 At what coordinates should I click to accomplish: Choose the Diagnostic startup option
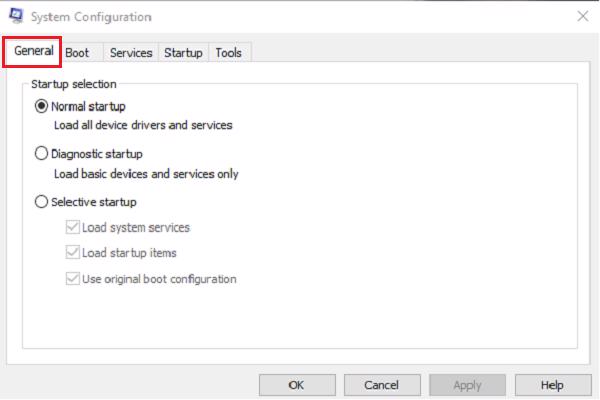click(41, 154)
